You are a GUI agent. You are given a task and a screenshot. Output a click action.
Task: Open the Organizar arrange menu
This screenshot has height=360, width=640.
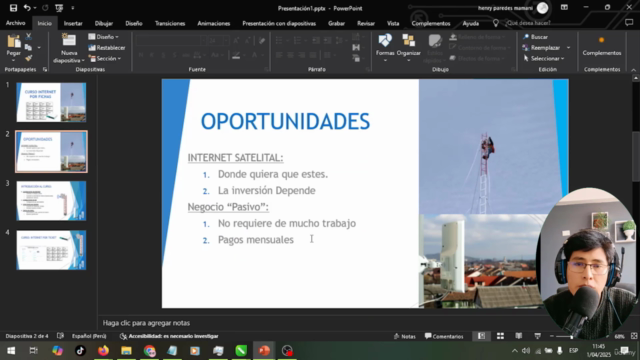409,47
